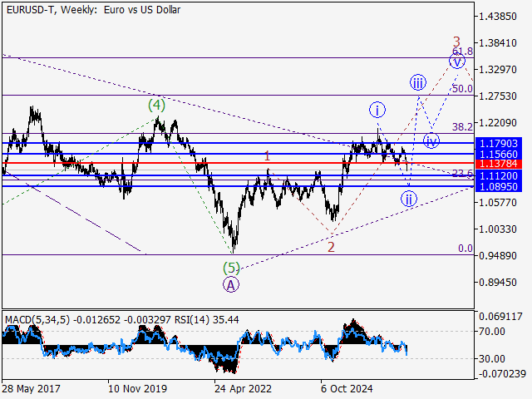Click the 1.27530 price axis value
This screenshot has height=399, width=532.
coord(498,96)
